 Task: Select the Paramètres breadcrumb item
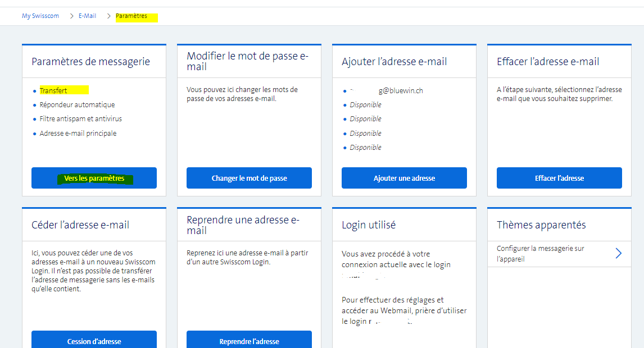(131, 16)
